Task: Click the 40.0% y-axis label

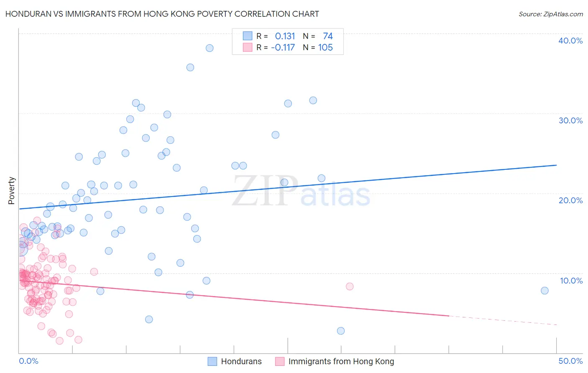Action: [x=570, y=41]
